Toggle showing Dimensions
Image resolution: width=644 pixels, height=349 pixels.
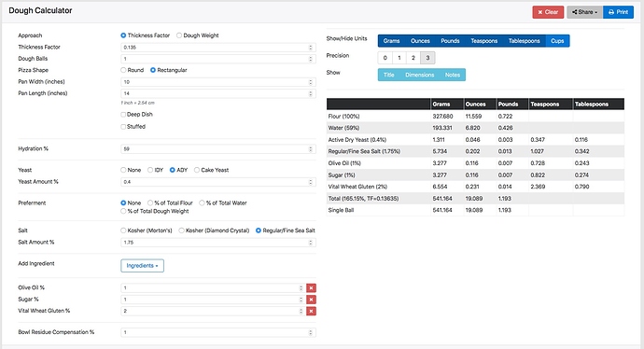pos(419,75)
